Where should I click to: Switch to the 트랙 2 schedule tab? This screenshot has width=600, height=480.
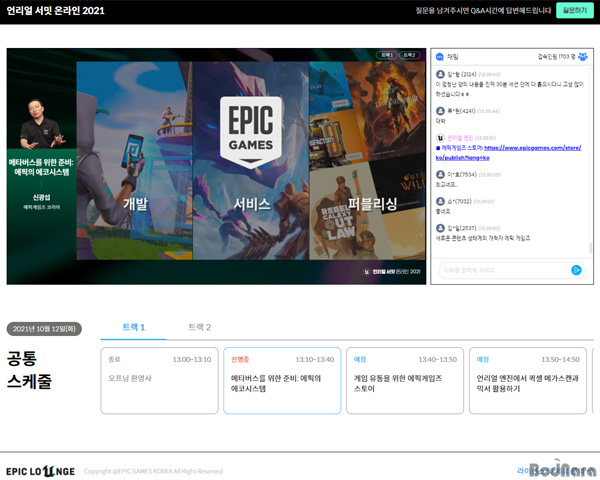click(199, 328)
